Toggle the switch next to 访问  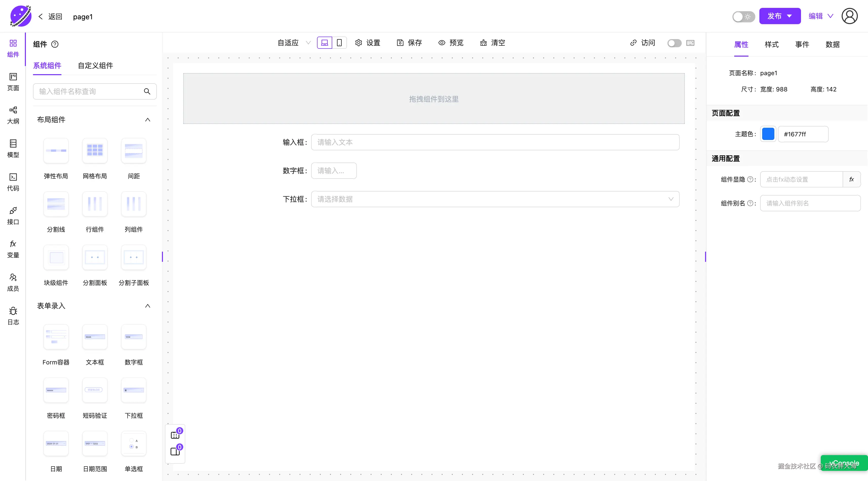coord(674,43)
